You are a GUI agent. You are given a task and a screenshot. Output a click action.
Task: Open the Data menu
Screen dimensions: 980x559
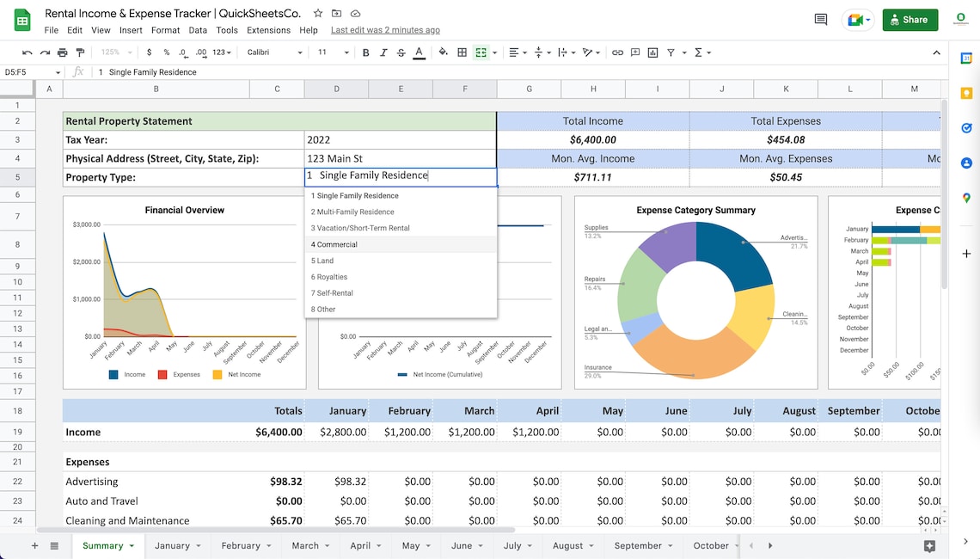click(x=198, y=29)
